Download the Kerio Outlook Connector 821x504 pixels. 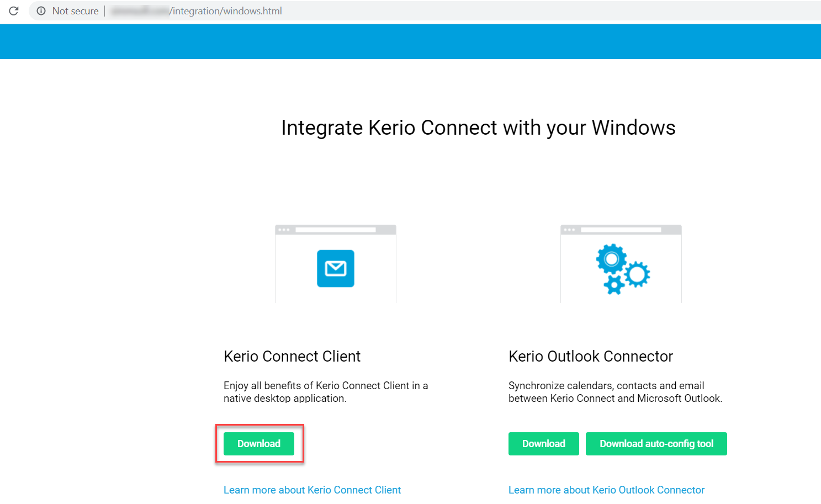544,444
